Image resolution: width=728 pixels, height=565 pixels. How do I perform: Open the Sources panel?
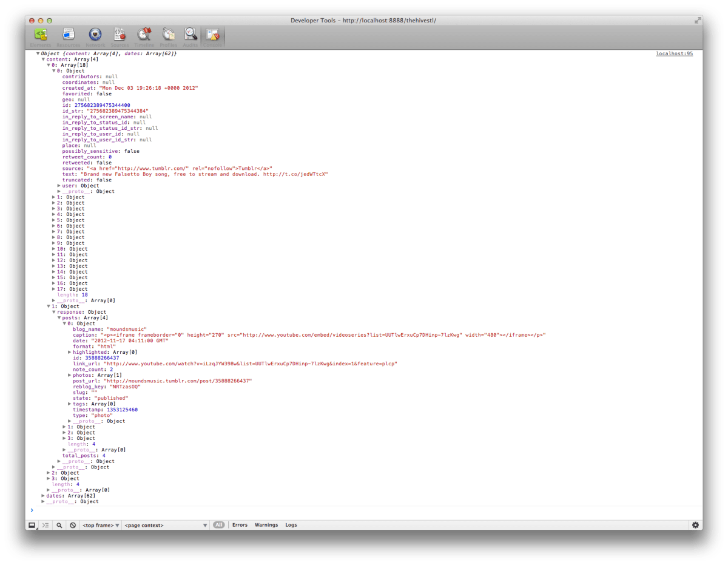(120, 37)
